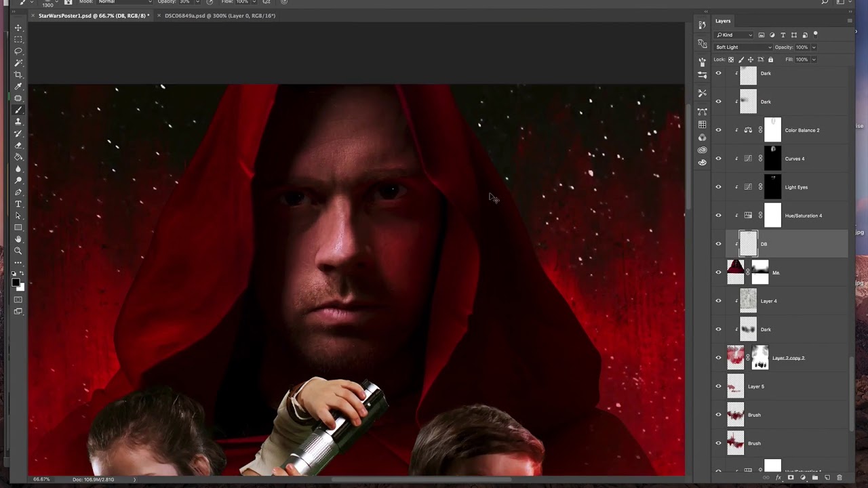This screenshot has width=868, height=488.
Task: Open the layer Kind filter dropdown
Action: (734, 35)
